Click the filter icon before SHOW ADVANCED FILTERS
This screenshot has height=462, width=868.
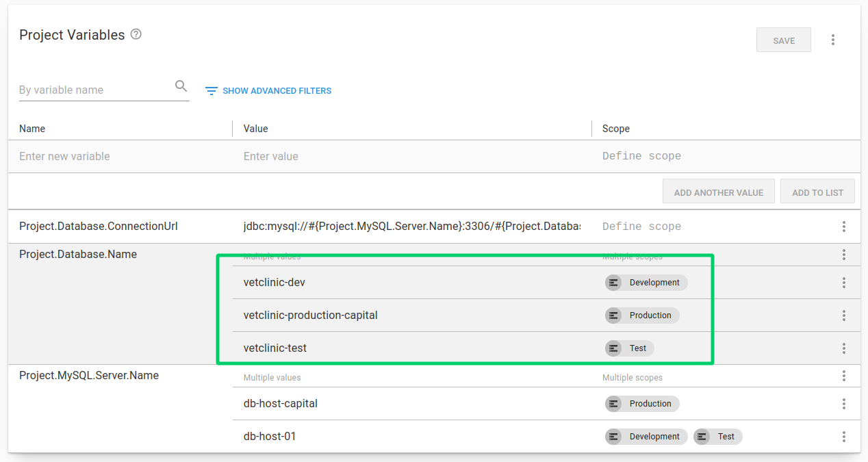[x=211, y=90]
